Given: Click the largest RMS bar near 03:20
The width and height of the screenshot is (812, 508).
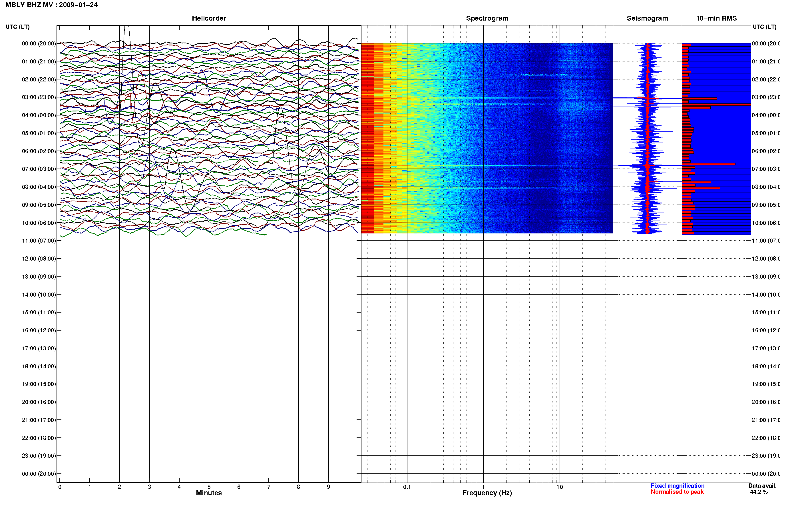Looking at the screenshot, I should point(716,105).
